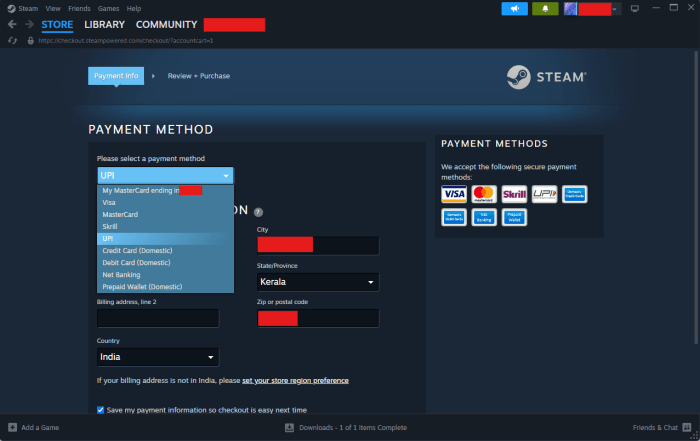Open set your store region preference link
This screenshot has height=441, width=700.
point(295,381)
